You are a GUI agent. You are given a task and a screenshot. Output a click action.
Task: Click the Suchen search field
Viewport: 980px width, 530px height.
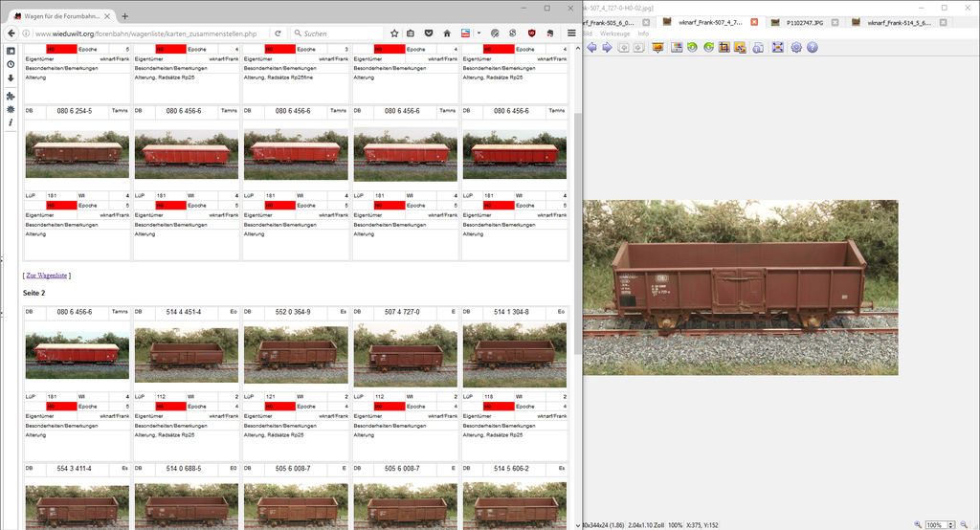pyautogui.click(x=340, y=33)
